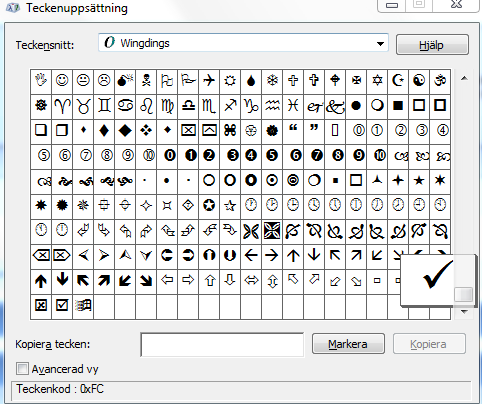The image size is (482, 404).
Task: Enable the Avancerad vy checkbox
Action: pyautogui.click(x=22, y=369)
